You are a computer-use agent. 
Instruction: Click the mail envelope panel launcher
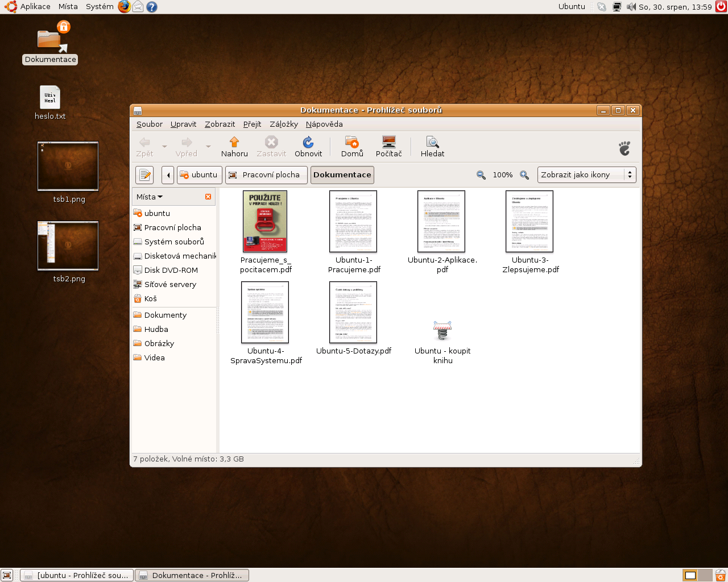coord(138,7)
